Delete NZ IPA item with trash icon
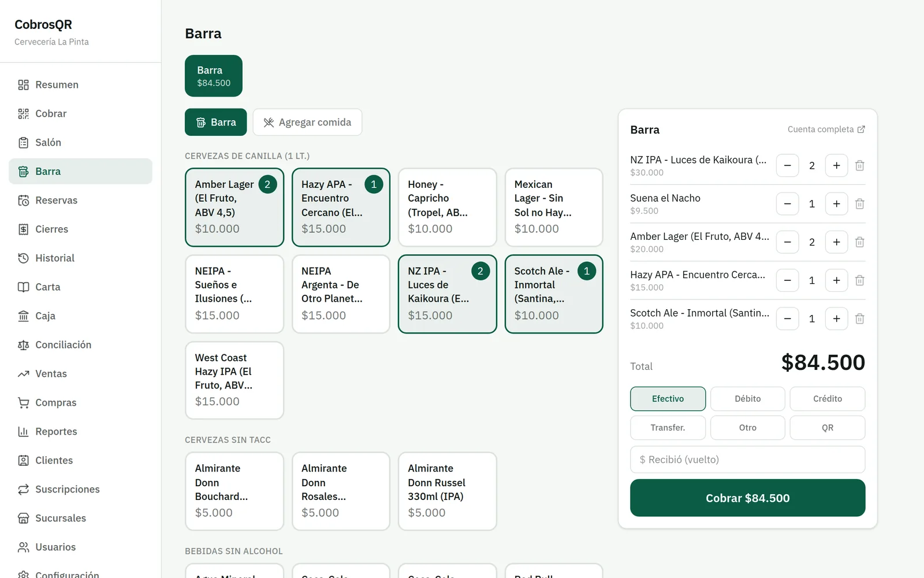Screen dimensions: 924x578 click(x=859, y=165)
